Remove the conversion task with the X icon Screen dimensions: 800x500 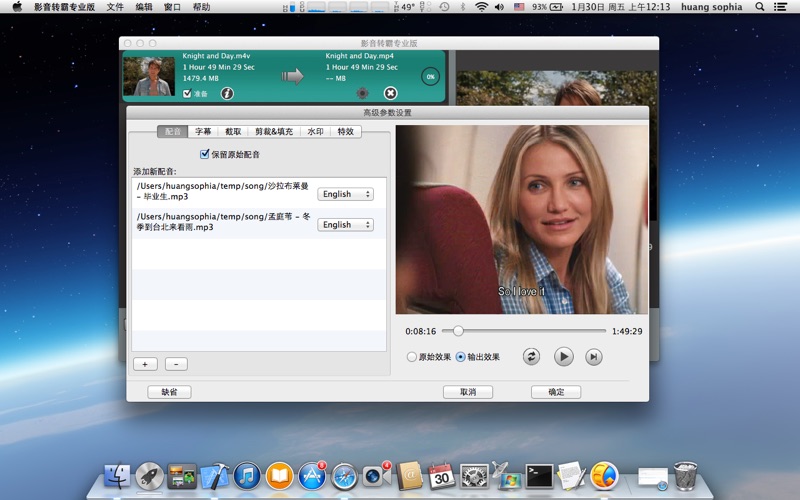[391, 93]
